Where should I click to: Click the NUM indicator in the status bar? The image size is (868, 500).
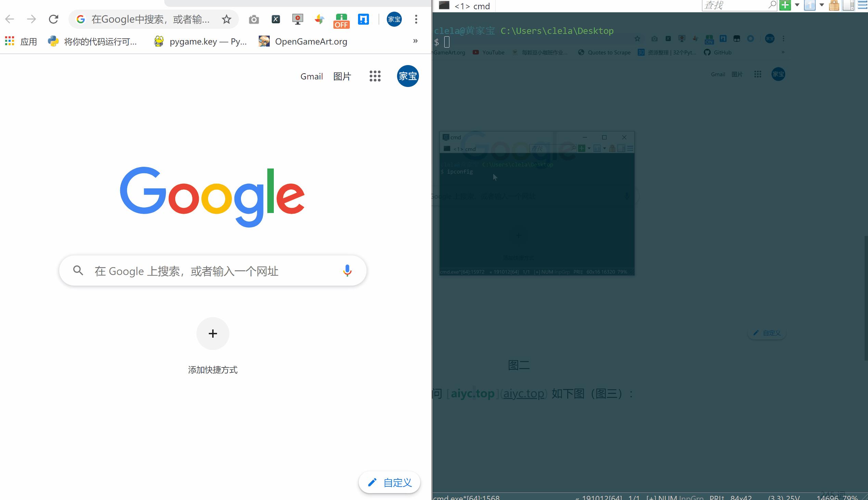tap(668, 497)
